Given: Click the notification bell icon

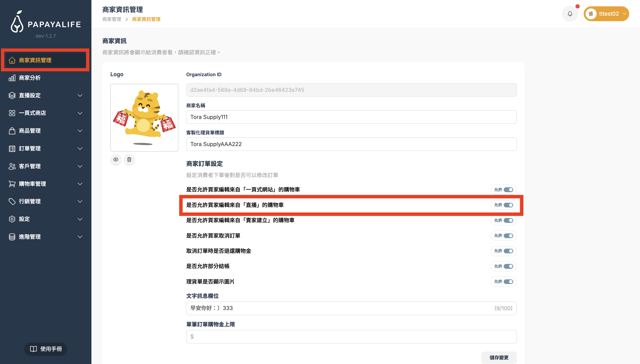Looking at the screenshot, I should tap(570, 14).
